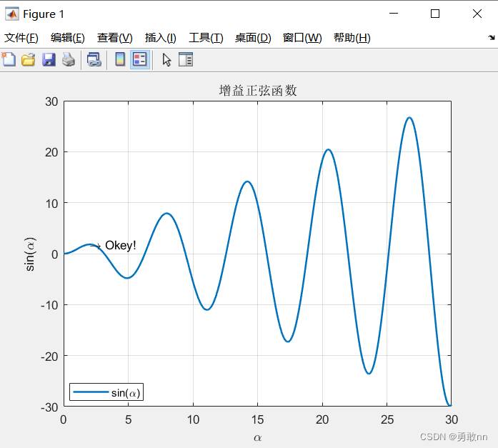Open the Property Inspector toolbar icon
Viewport: 498px width, 448px height.
click(x=186, y=59)
